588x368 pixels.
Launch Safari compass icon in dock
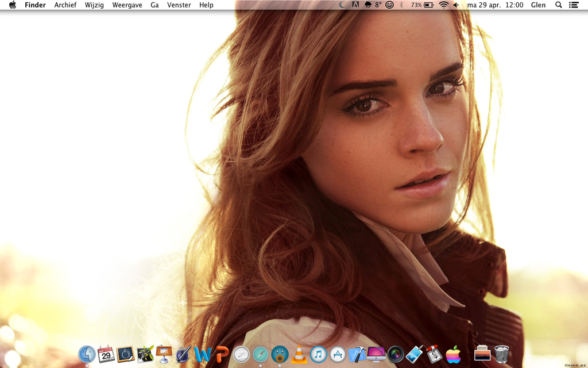coord(260,354)
